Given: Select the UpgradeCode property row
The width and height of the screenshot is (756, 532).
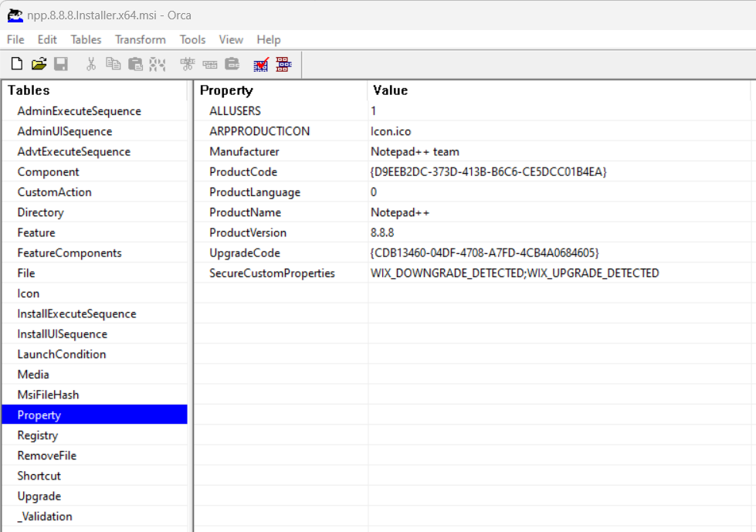Looking at the screenshot, I should coord(244,253).
